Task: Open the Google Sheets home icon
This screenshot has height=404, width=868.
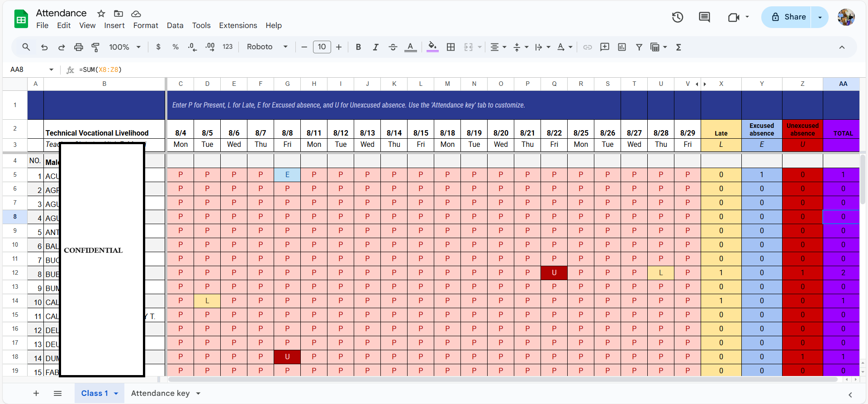Action: (21, 19)
